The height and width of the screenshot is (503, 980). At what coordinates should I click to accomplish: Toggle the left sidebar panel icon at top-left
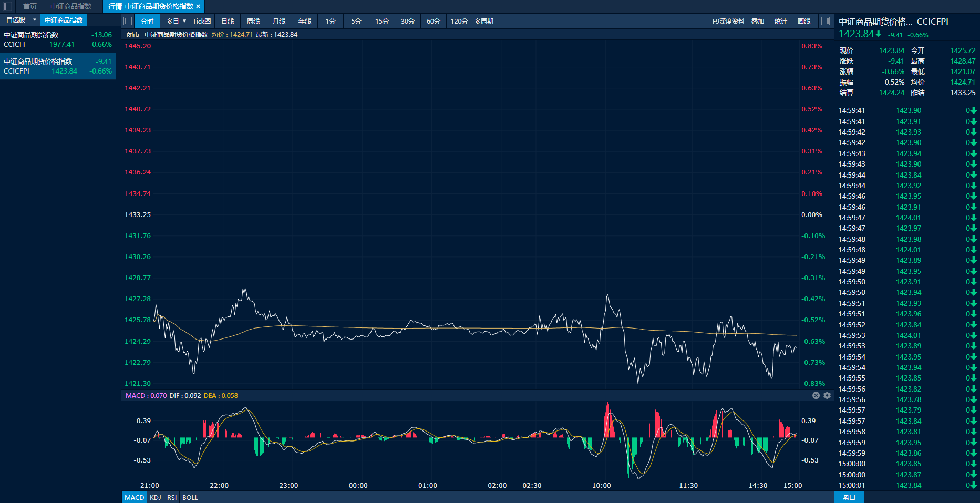[7, 6]
